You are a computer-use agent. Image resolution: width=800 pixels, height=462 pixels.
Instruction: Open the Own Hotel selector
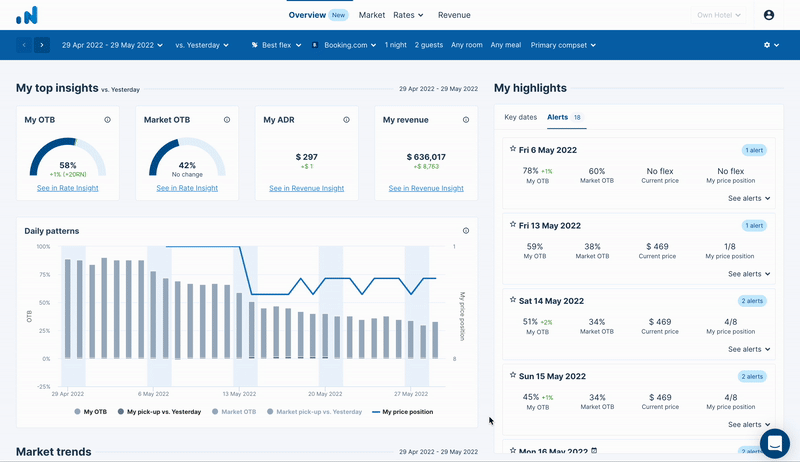[x=718, y=15]
